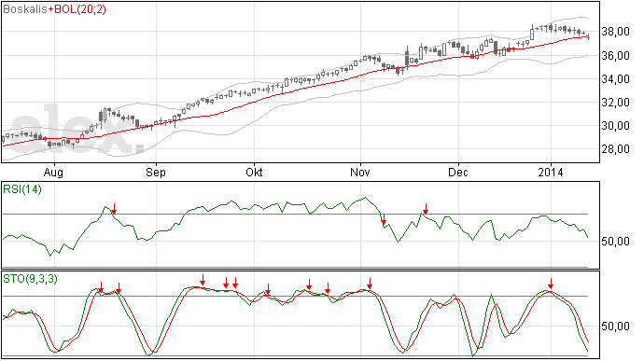Click the 28,00 price axis value
This screenshot has width=644, height=361.
(x=615, y=149)
